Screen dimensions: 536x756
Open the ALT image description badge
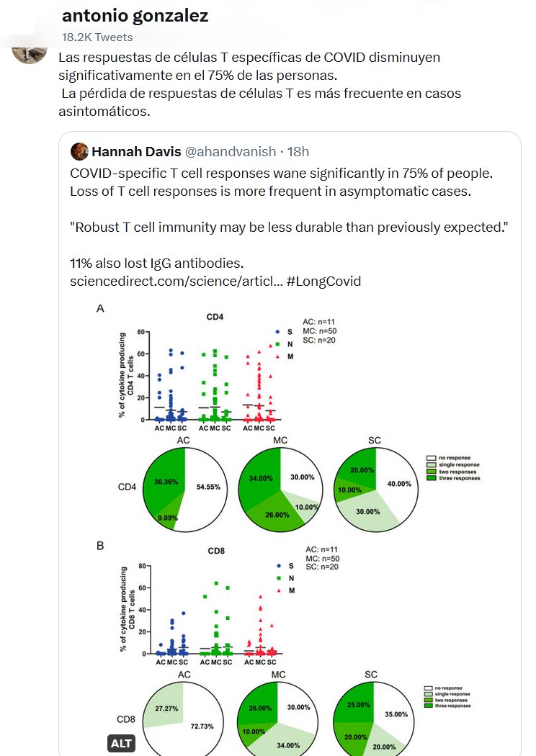point(119,742)
